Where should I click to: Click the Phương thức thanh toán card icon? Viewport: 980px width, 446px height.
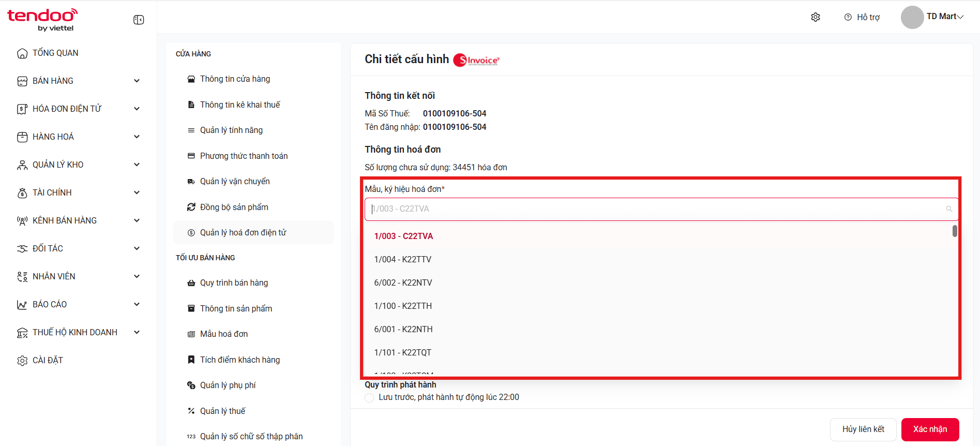pos(191,156)
